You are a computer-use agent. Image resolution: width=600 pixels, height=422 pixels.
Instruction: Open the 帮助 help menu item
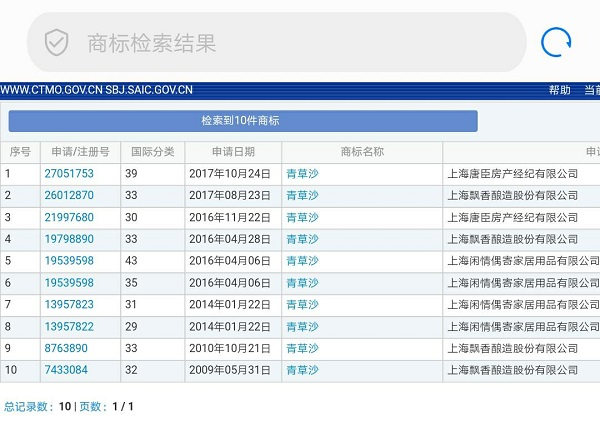(x=559, y=90)
